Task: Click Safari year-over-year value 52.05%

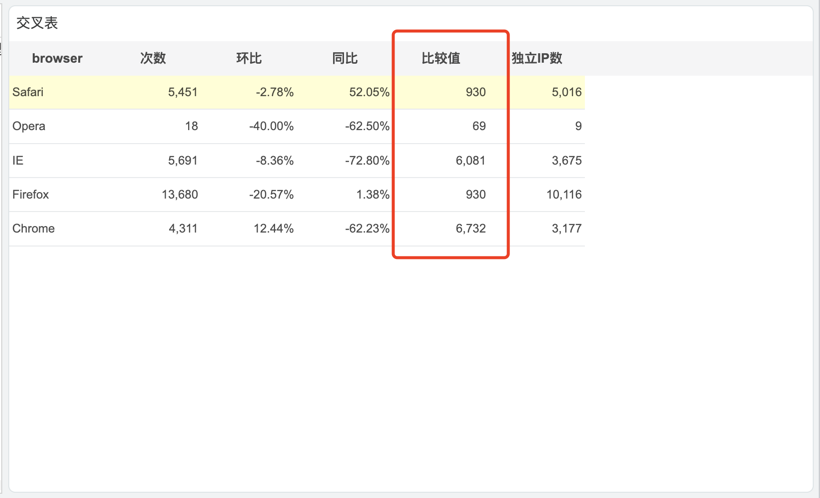Action: 369,92
